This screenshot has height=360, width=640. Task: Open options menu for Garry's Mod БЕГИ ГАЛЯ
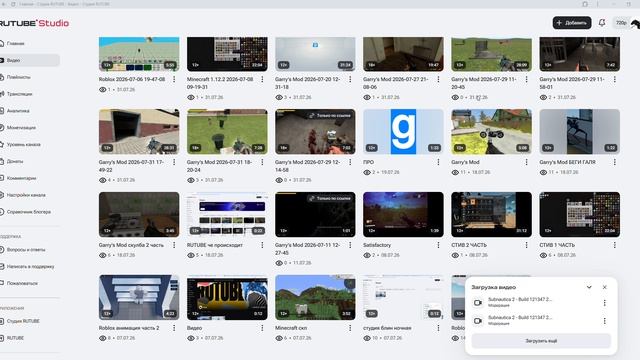click(615, 162)
